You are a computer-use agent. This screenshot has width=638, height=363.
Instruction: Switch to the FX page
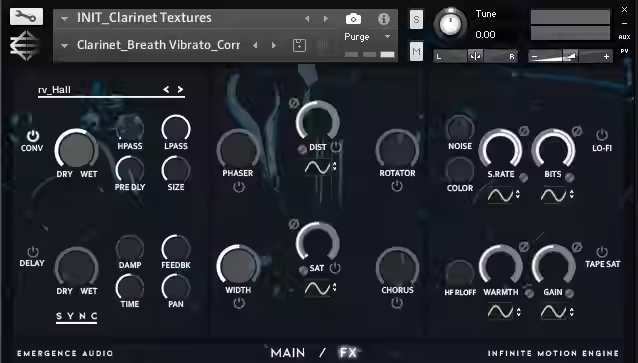[348, 352]
